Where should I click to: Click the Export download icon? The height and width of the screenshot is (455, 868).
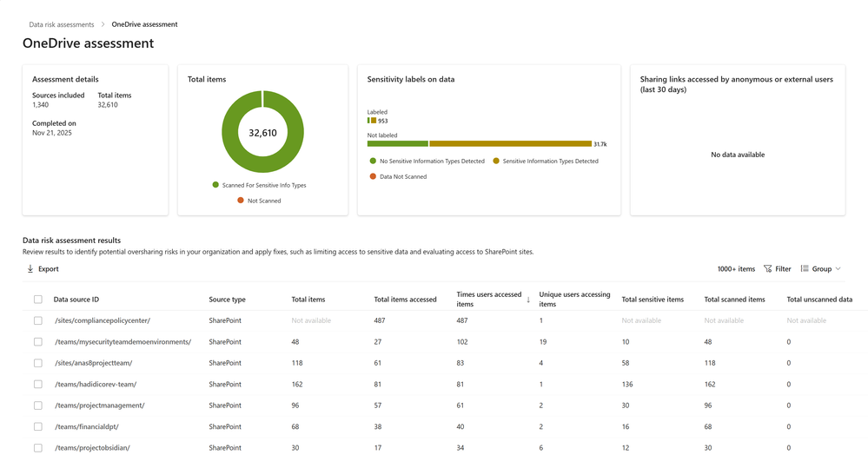coord(30,269)
